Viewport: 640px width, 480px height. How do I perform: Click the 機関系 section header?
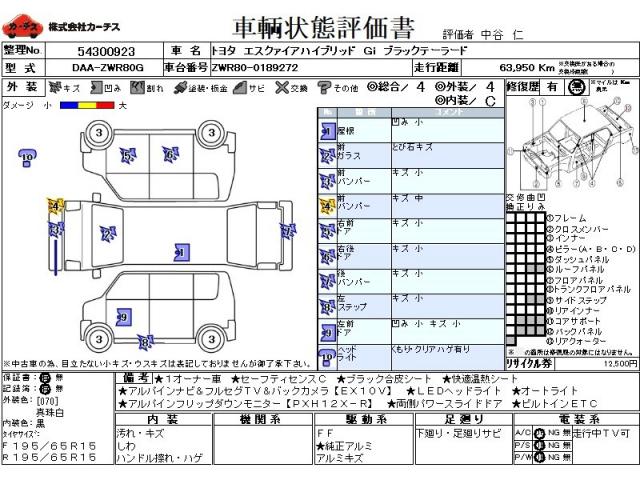(x=263, y=419)
